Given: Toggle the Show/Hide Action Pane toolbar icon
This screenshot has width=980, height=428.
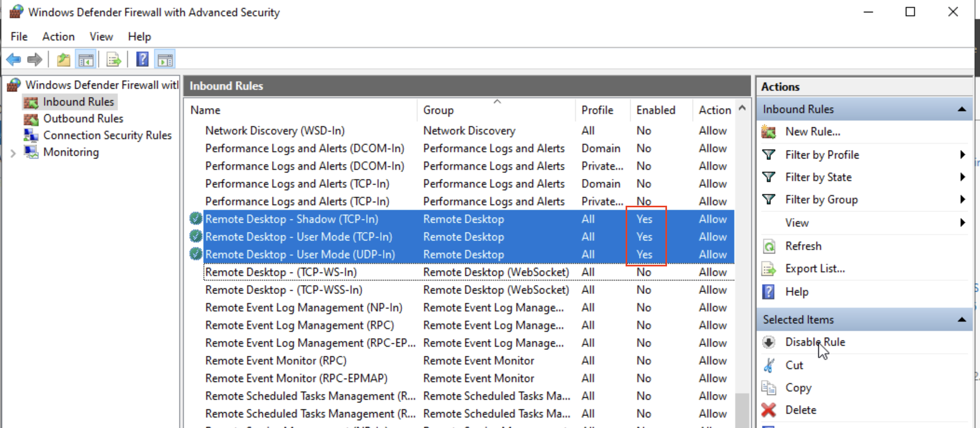Looking at the screenshot, I should pyautogui.click(x=165, y=60).
